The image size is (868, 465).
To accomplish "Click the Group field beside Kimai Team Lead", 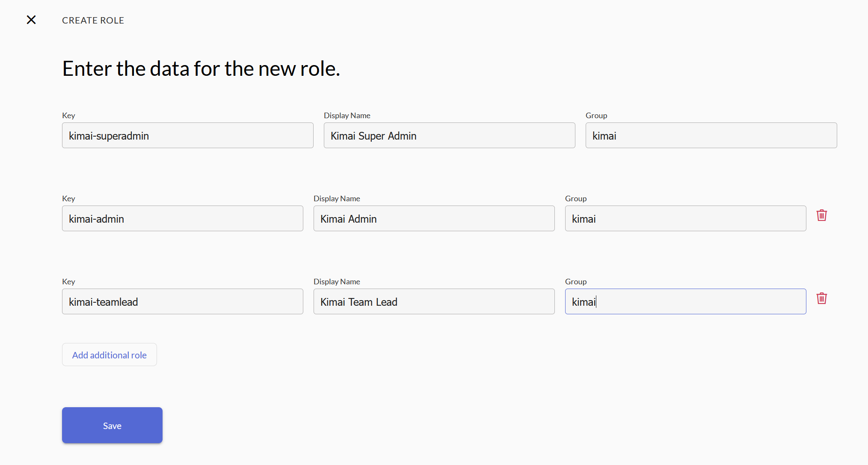I will pyautogui.click(x=685, y=302).
